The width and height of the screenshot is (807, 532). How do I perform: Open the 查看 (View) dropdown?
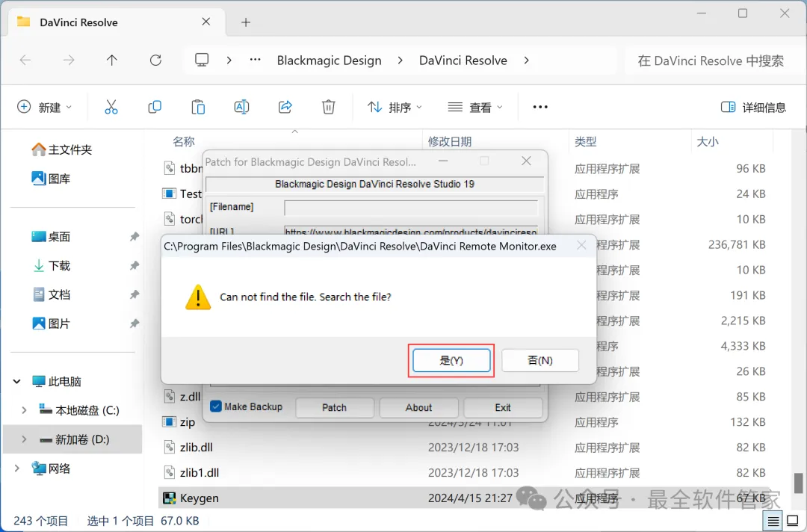[x=474, y=107]
